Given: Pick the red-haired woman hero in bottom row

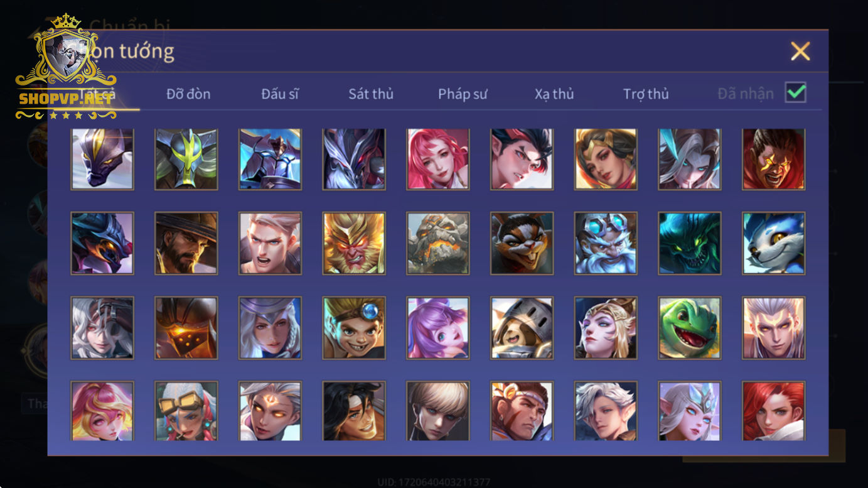Looking at the screenshot, I should coord(774,411).
